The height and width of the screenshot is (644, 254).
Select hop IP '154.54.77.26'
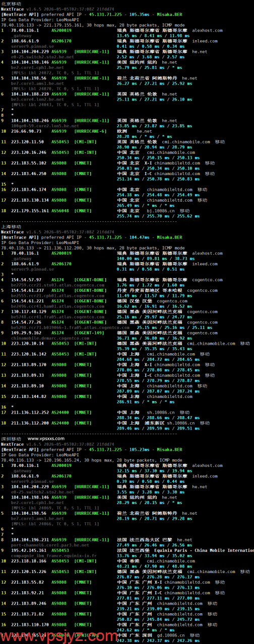point(26,322)
